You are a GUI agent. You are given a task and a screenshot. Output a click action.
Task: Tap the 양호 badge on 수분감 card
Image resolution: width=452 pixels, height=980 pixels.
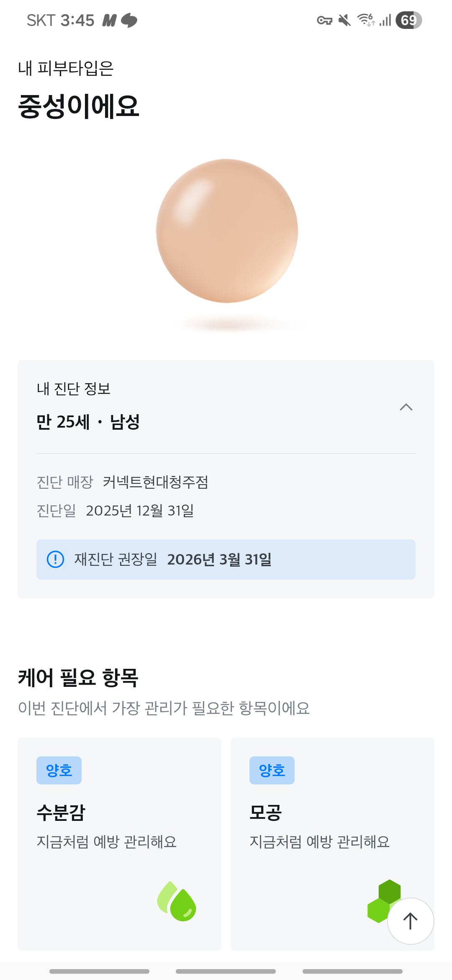tap(59, 770)
